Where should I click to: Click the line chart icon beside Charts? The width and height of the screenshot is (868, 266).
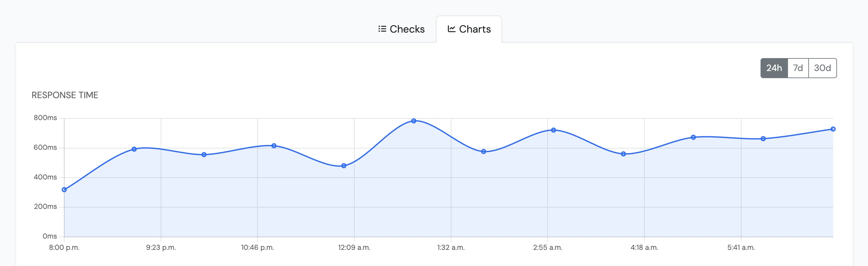pyautogui.click(x=451, y=29)
